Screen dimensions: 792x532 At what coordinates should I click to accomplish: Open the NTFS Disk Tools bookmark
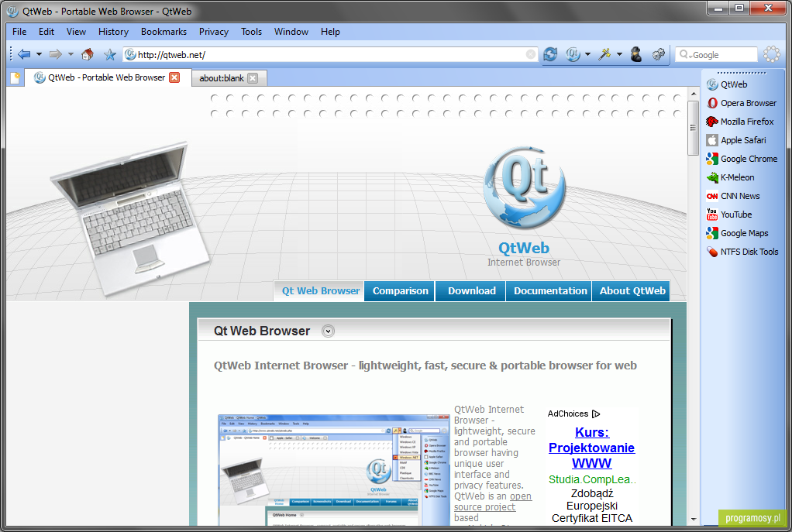742,252
